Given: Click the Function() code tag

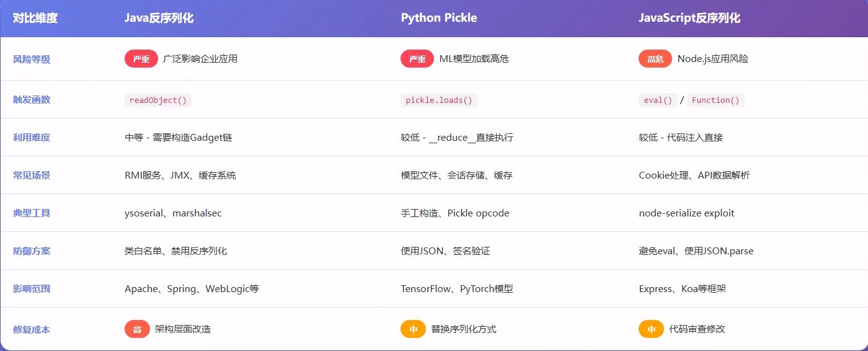Looking at the screenshot, I should click(715, 100).
